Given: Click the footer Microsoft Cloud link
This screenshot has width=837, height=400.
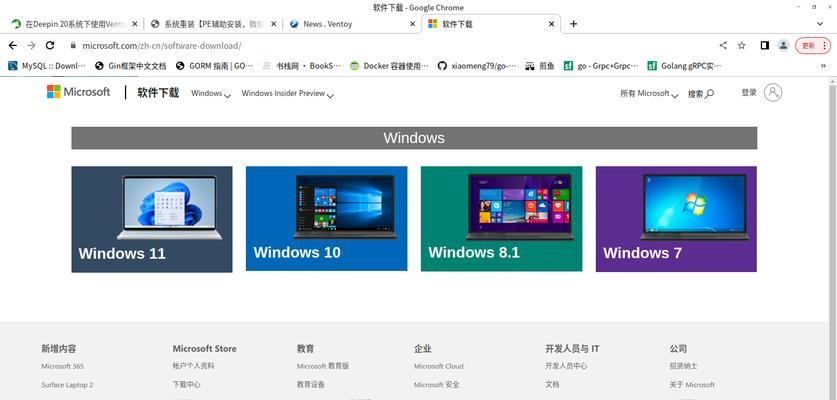Looking at the screenshot, I should [439, 366].
